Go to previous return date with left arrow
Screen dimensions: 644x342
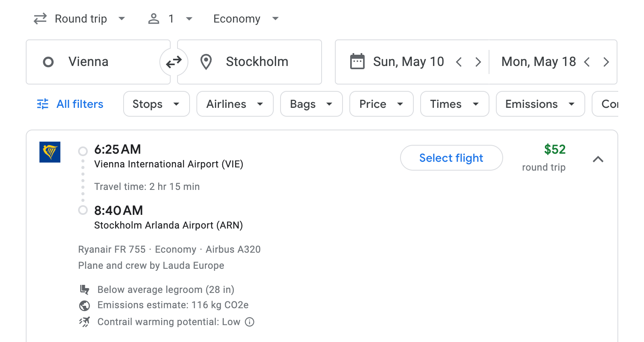tap(588, 62)
